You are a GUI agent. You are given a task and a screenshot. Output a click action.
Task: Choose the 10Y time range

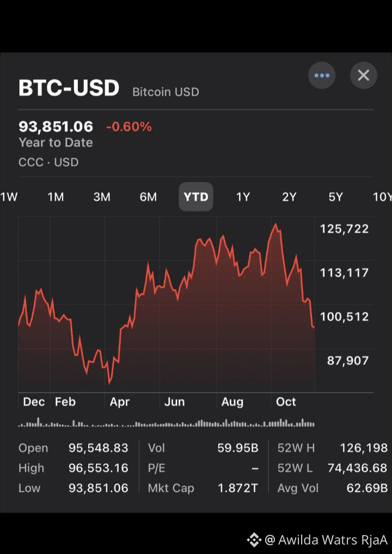[382, 197]
